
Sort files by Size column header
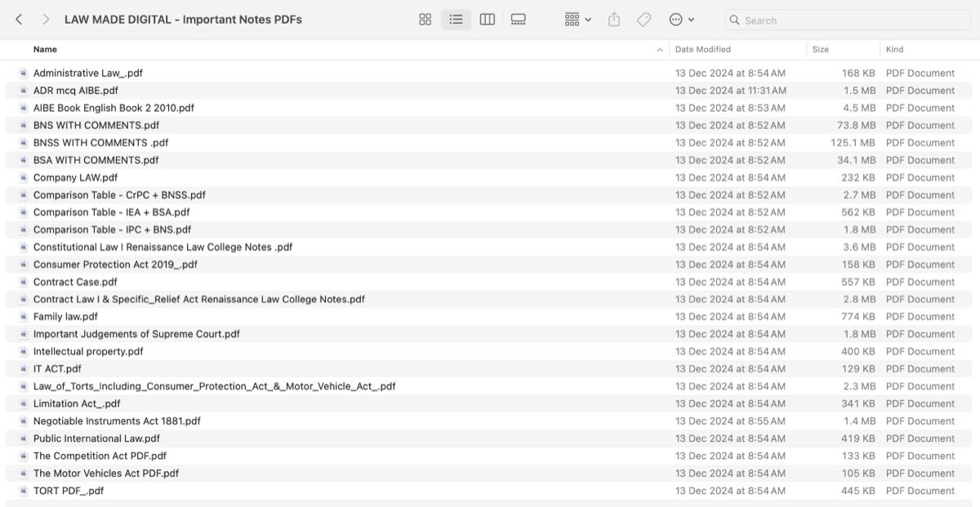point(821,50)
